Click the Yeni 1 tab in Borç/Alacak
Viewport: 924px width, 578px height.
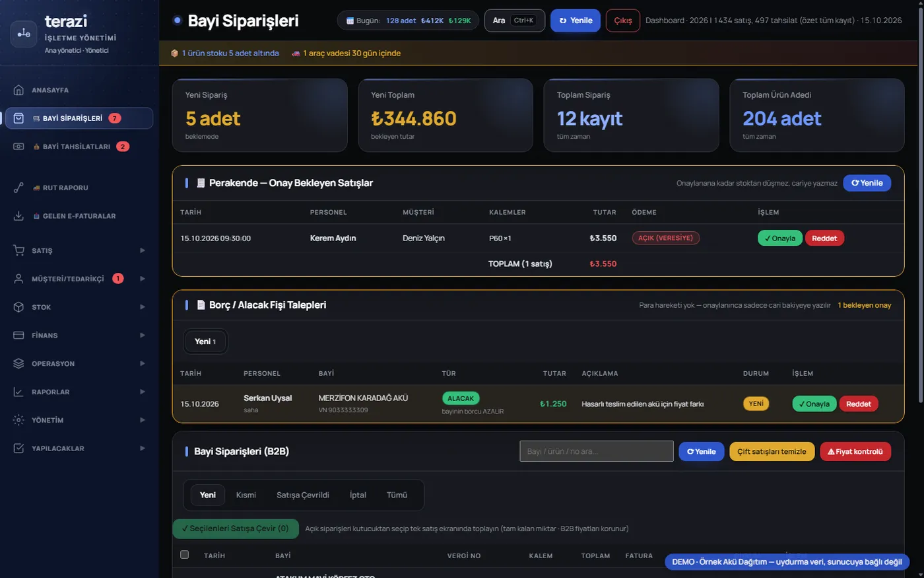[205, 342]
